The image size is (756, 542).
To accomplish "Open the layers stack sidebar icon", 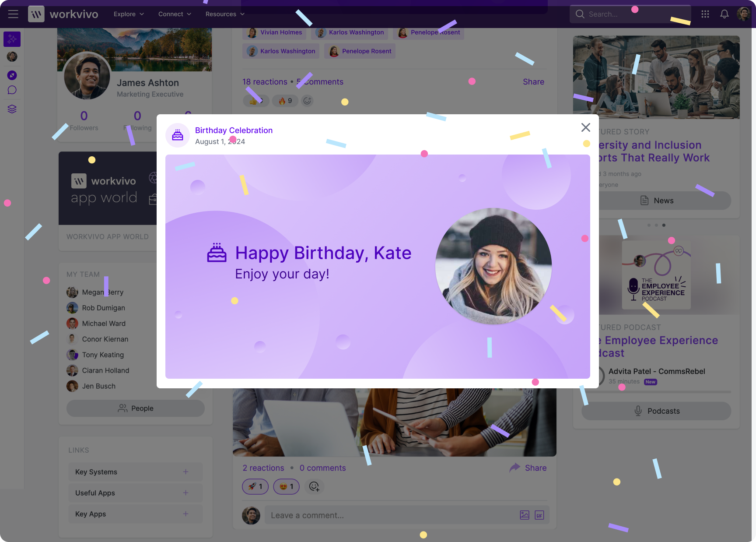I will coord(12,109).
